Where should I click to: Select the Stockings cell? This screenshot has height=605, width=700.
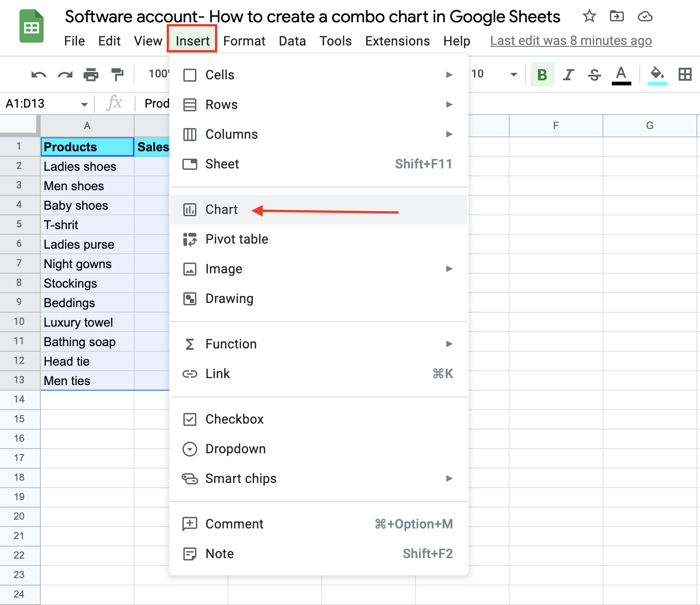(87, 283)
